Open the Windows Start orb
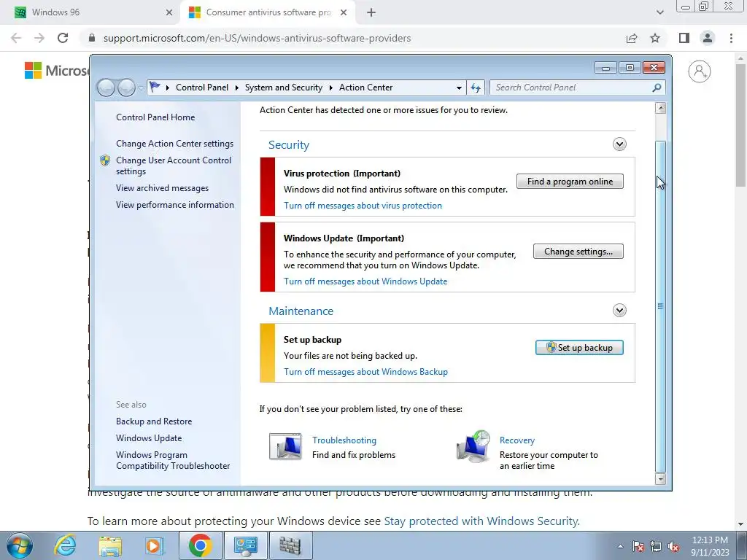Image resolution: width=747 pixels, height=560 pixels. coord(20,545)
